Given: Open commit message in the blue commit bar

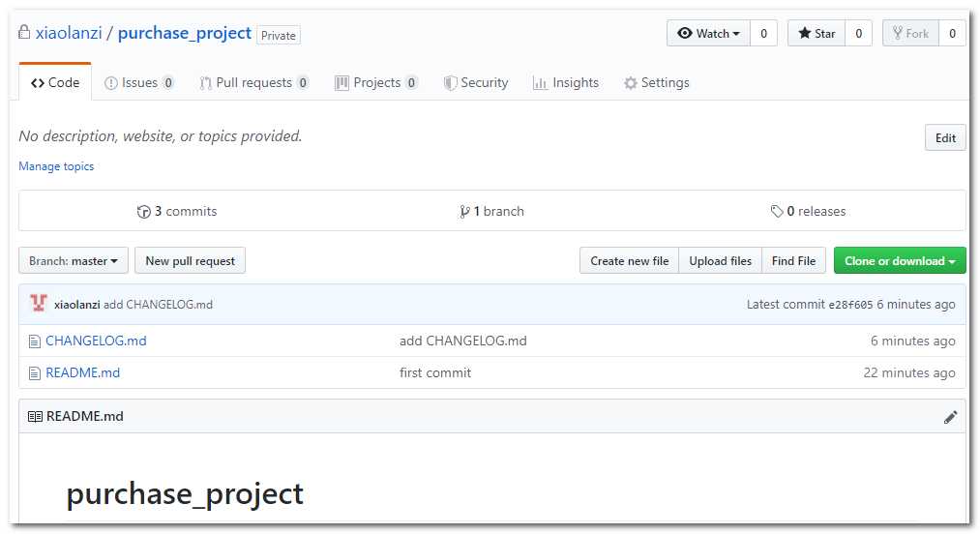Looking at the screenshot, I should [x=158, y=305].
